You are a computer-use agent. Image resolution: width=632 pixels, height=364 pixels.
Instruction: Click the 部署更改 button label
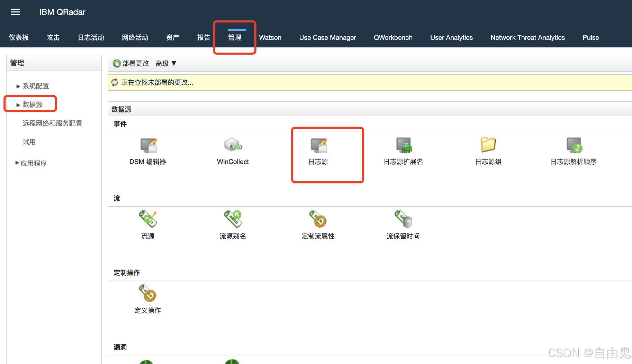[x=136, y=63]
